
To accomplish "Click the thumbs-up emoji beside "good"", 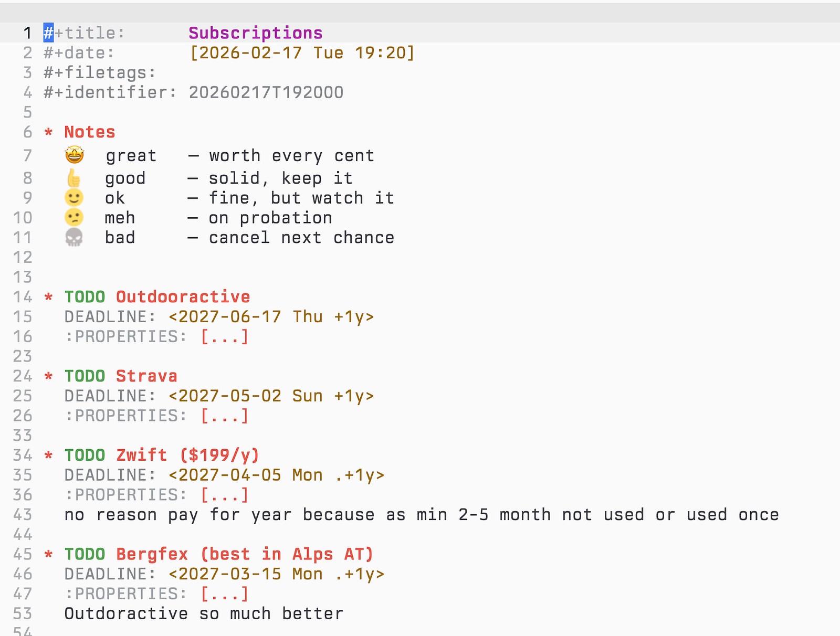I will click(74, 178).
